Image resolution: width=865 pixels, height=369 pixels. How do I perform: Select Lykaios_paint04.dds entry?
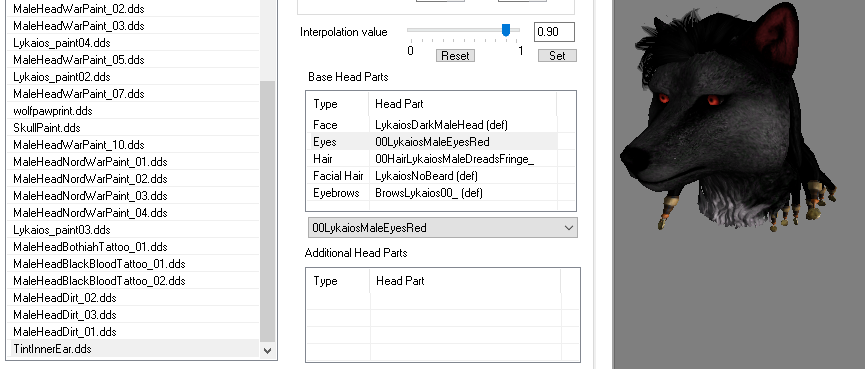click(135, 43)
